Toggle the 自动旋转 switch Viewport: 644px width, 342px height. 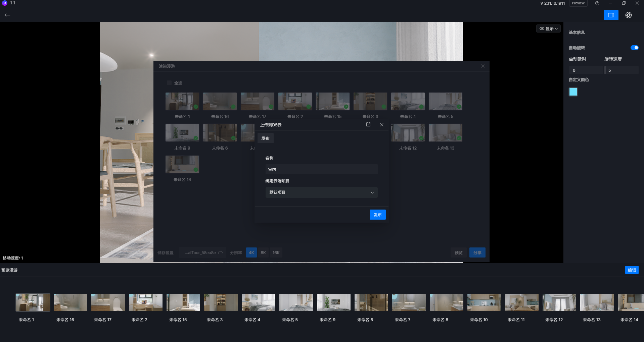pyautogui.click(x=634, y=48)
